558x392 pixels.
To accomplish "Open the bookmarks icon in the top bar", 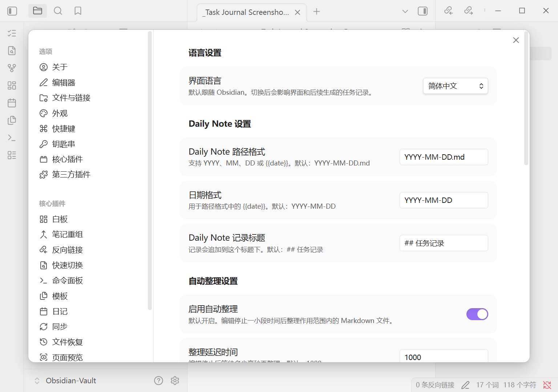I will [78, 11].
